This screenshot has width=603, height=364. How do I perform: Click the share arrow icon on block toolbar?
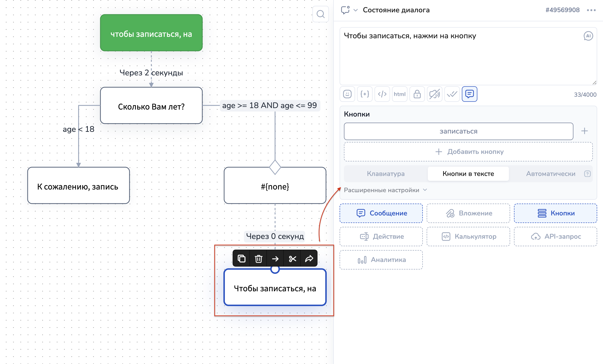(x=309, y=258)
